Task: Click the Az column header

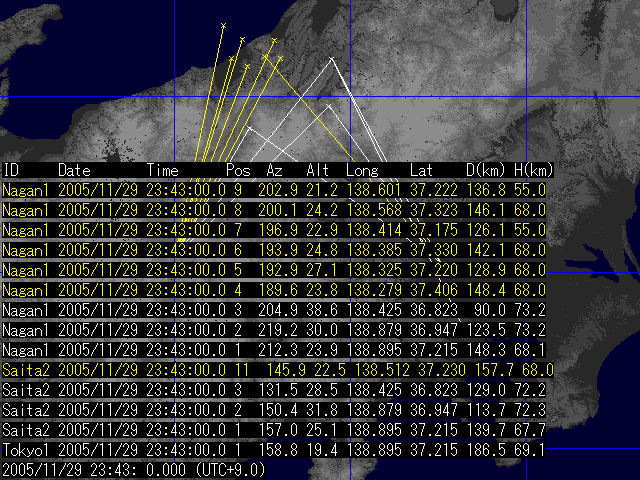Action: pos(274,170)
